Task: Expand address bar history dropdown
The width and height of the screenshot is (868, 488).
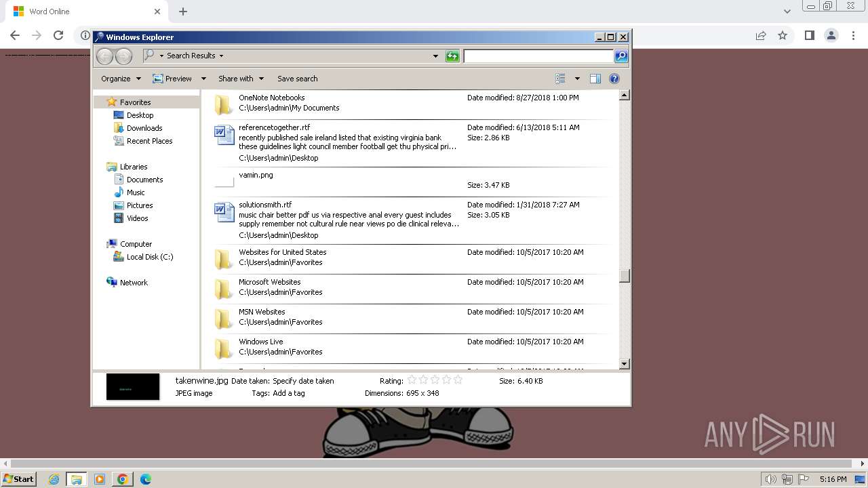Action: [x=435, y=56]
